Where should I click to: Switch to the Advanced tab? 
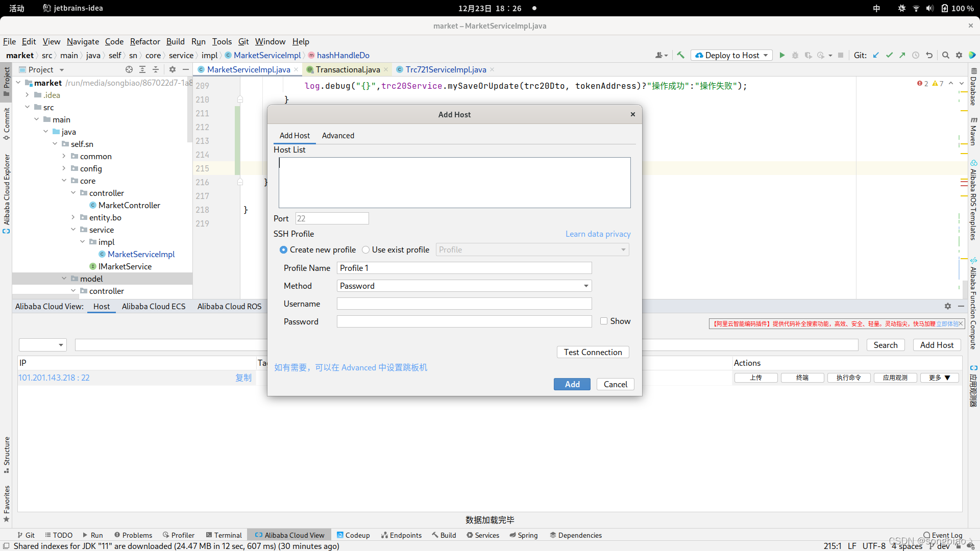point(338,135)
